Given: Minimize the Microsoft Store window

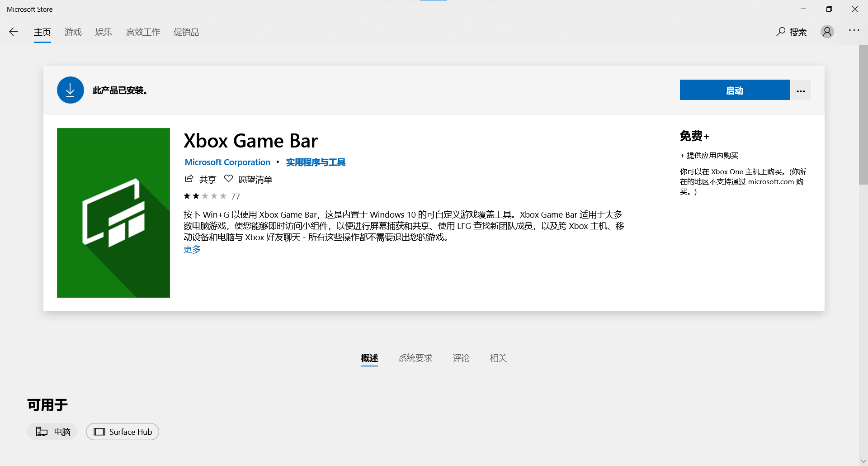Looking at the screenshot, I should (x=803, y=9).
